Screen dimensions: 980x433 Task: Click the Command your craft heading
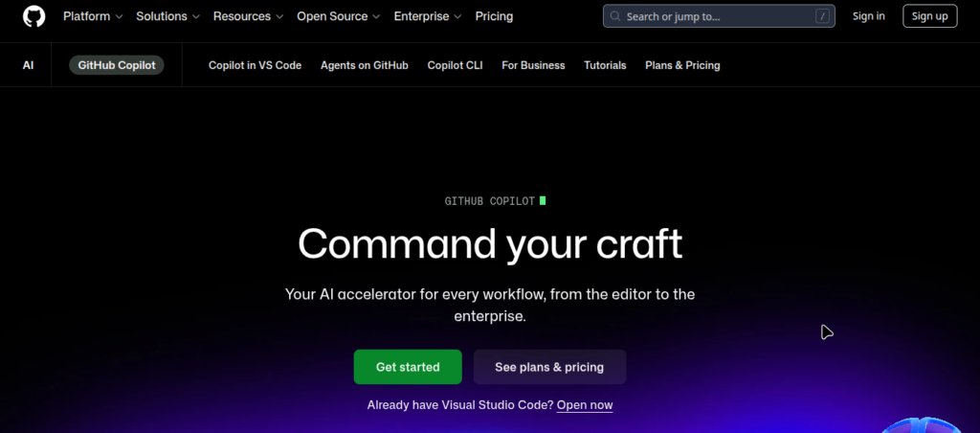click(x=490, y=244)
